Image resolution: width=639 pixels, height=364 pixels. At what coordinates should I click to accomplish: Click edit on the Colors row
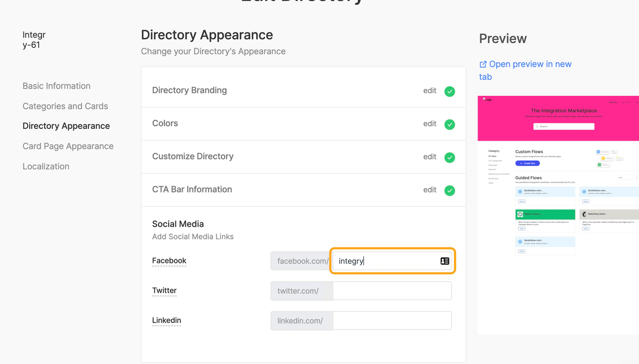pos(430,123)
